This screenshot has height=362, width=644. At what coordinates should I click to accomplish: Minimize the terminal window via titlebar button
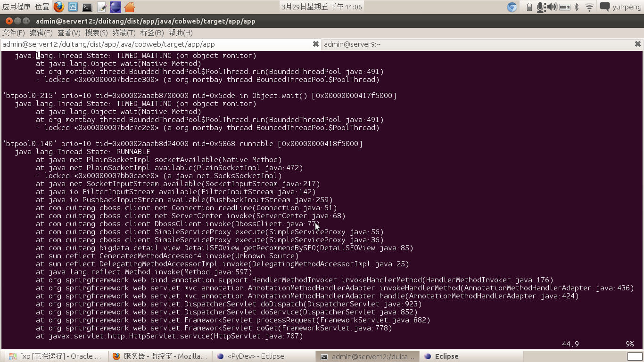17,21
